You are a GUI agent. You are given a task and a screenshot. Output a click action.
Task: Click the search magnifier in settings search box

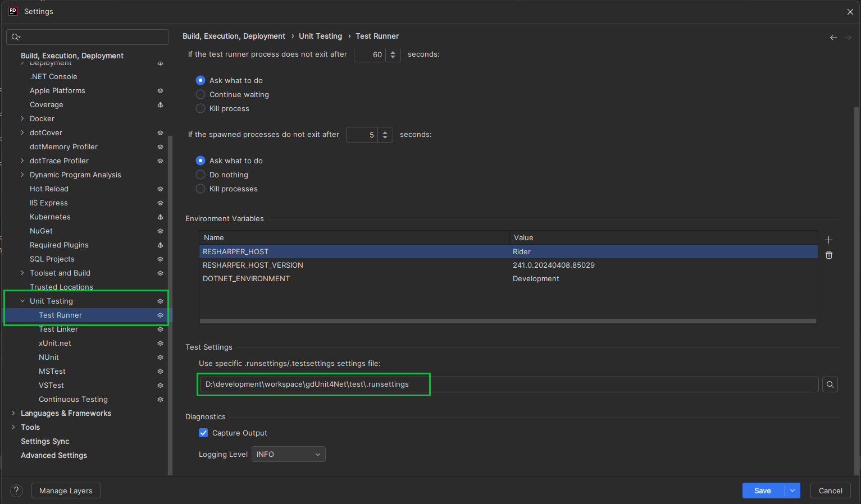(16, 37)
